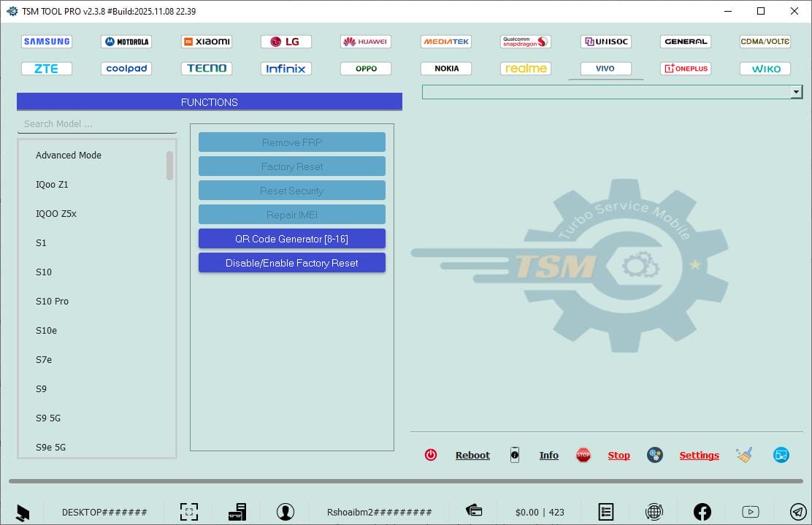Viewport: 812px width, 525px height.
Task: Open the Telegram channel icon
Action: [x=797, y=511]
